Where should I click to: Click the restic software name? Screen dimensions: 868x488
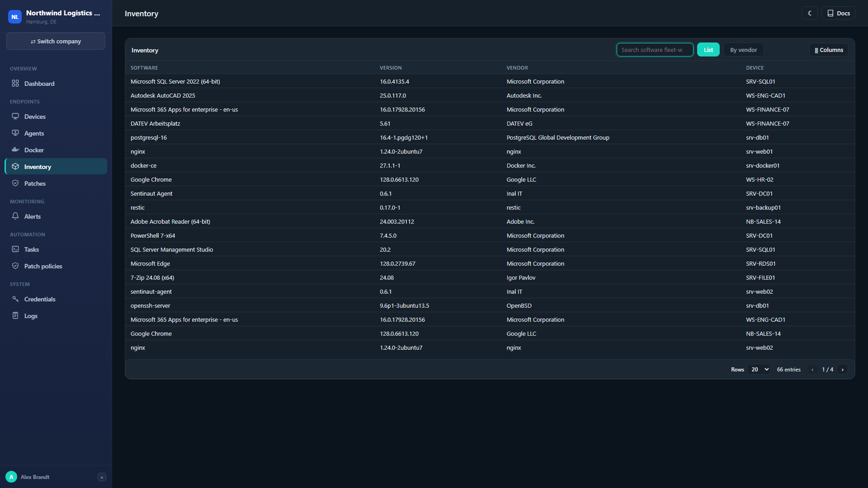(x=137, y=207)
